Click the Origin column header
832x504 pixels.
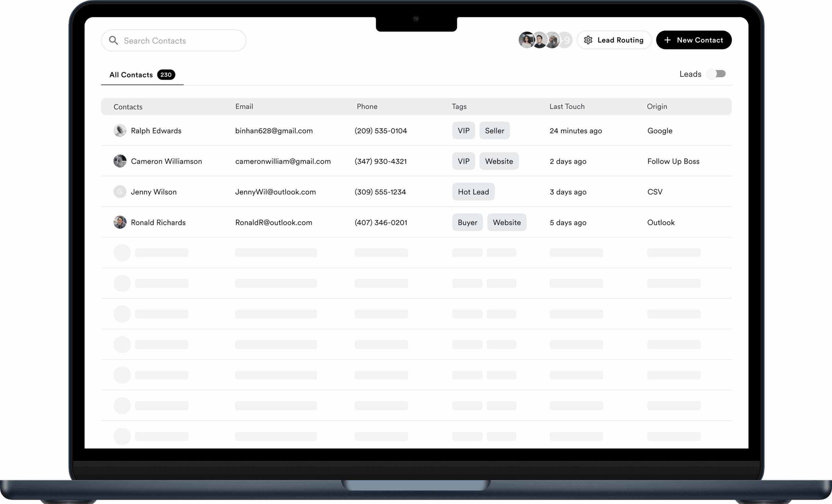(656, 106)
